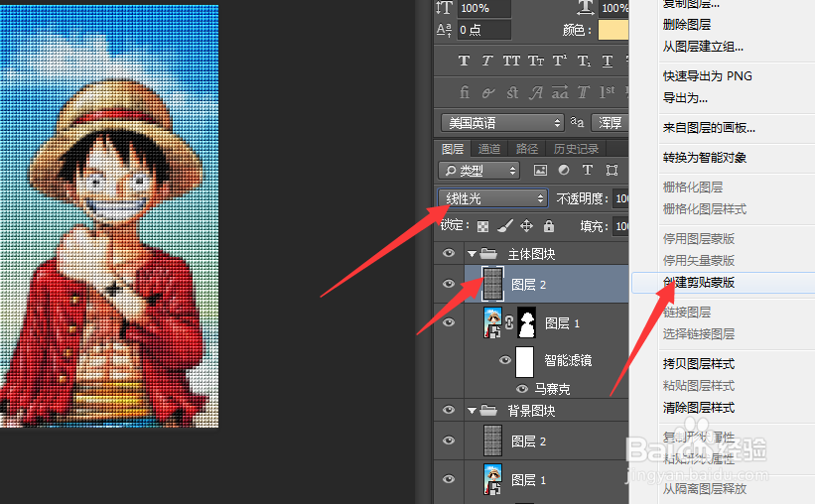Toggle visibility of the 马赛克 filter
The height and width of the screenshot is (504, 815).
pos(522,389)
